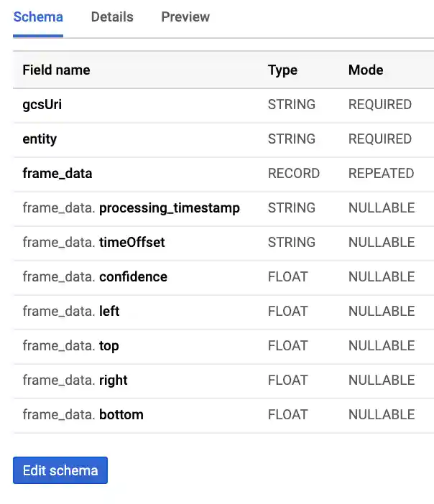Click the Mode column header
The width and height of the screenshot is (434, 504).
tap(366, 70)
